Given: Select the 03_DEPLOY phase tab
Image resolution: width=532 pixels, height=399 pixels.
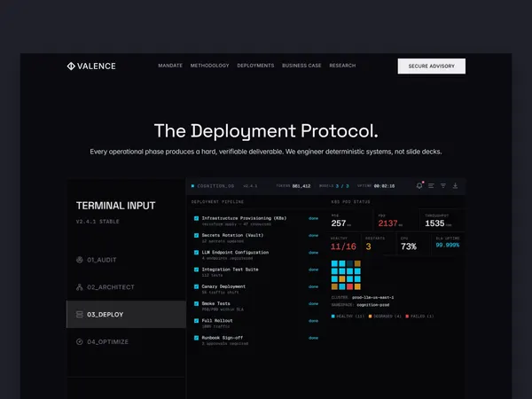Looking at the screenshot, I should pos(126,315).
